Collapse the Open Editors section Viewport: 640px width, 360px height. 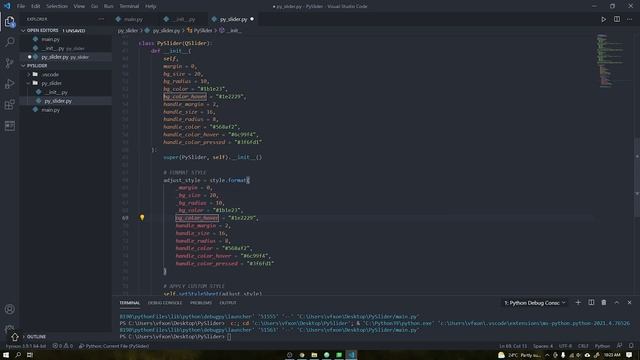point(23,31)
